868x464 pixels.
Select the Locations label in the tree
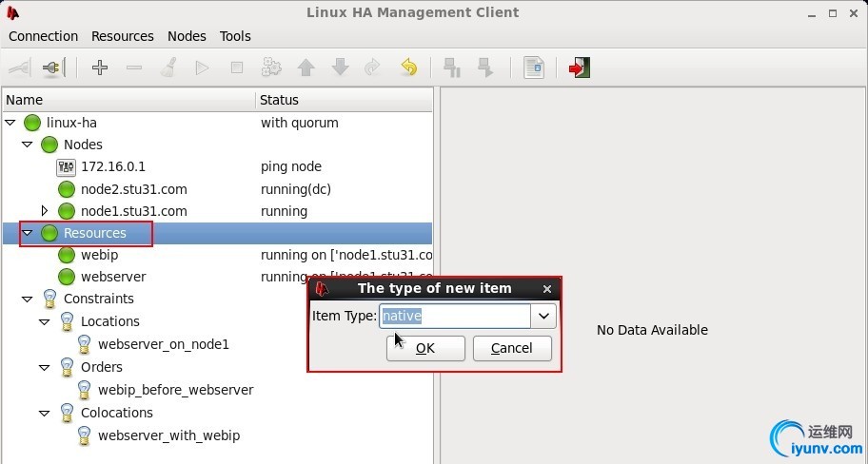[x=110, y=321]
